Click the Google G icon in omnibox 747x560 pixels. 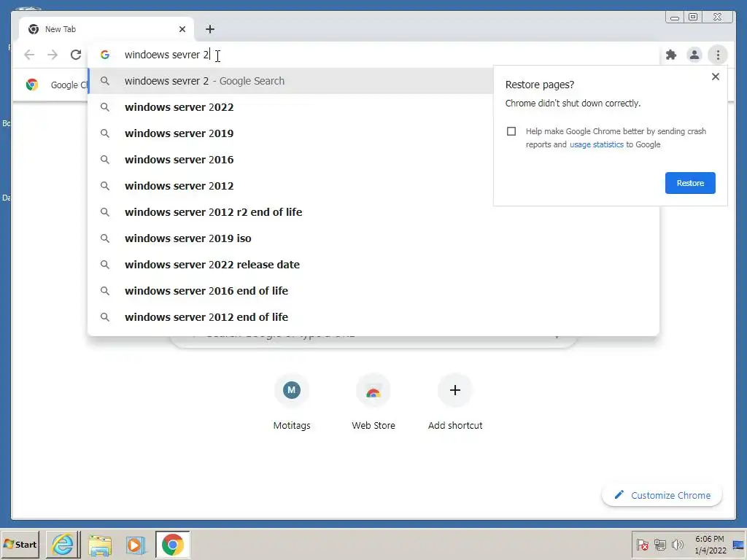tap(105, 55)
